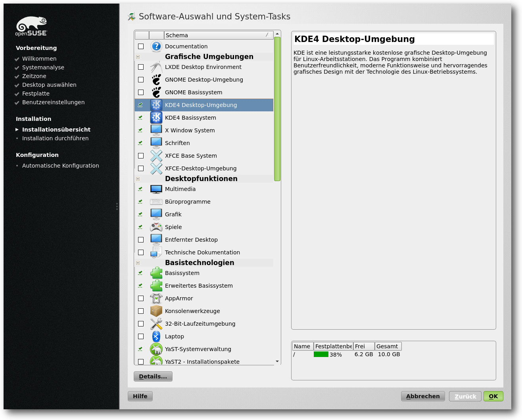The width and height of the screenshot is (522, 420).
Task: Check the GNOME Basissystem checkbox
Action: click(x=141, y=92)
